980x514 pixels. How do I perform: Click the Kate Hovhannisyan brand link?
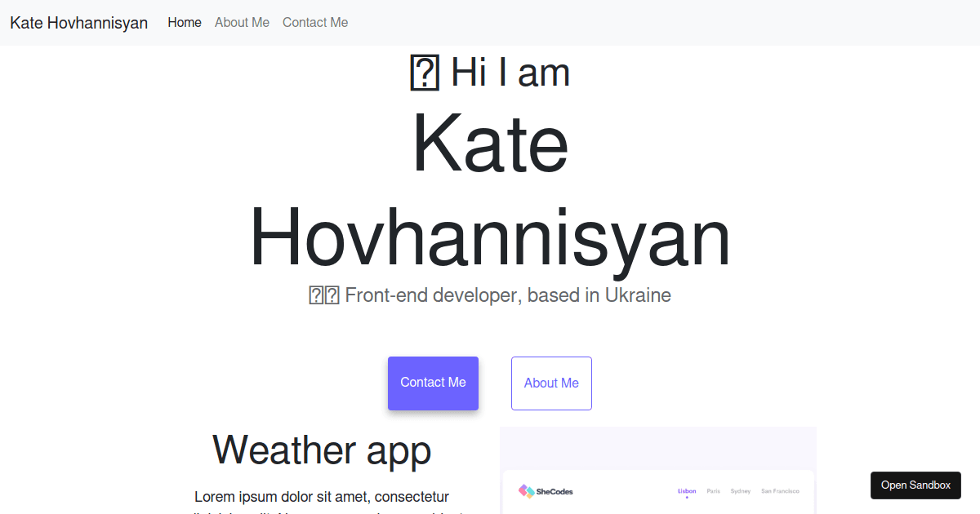click(78, 23)
